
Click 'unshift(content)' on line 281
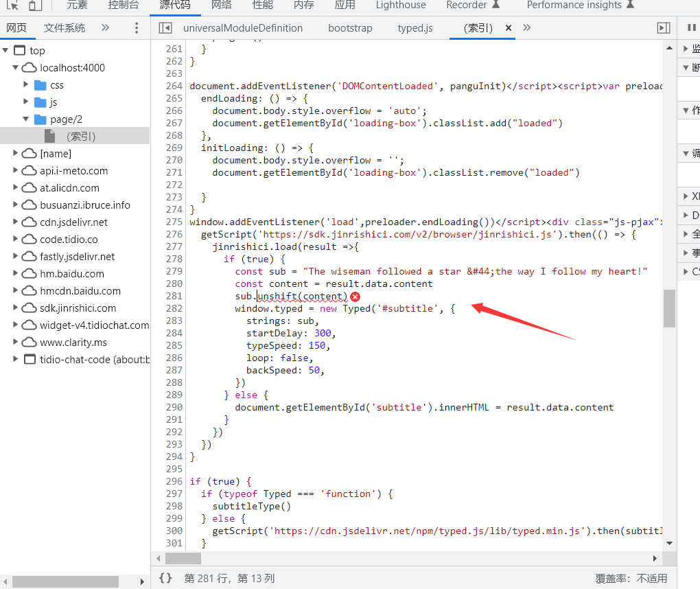pyautogui.click(x=302, y=296)
